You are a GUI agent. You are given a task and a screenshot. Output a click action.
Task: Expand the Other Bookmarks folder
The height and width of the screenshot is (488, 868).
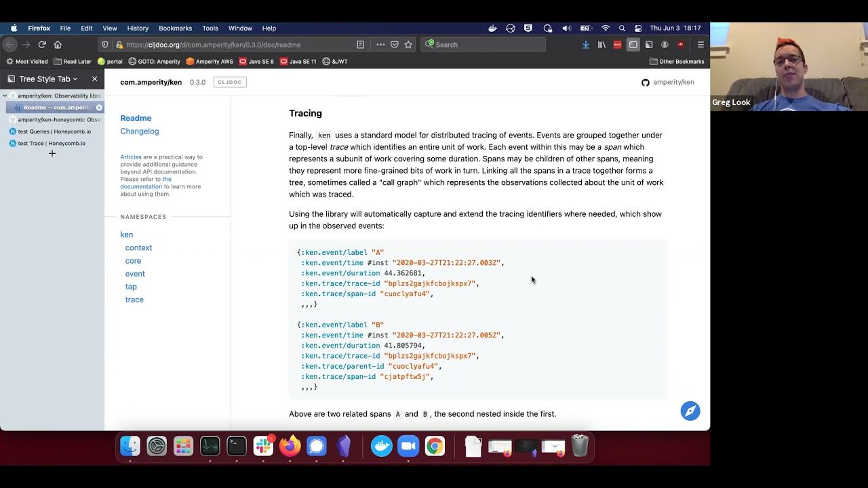coord(677,62)
